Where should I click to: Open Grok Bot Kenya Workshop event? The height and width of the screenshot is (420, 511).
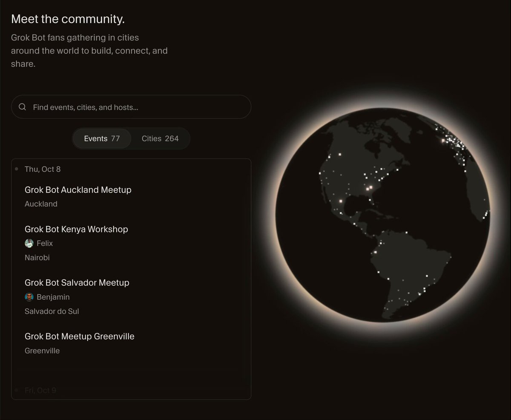[x=76, y=229]
